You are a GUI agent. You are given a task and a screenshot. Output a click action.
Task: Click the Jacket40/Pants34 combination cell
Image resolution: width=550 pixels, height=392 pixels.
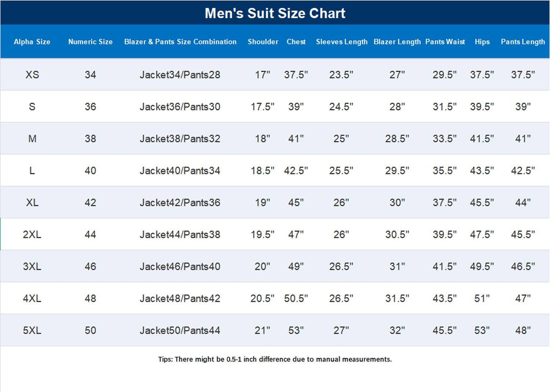coord(180,170)
